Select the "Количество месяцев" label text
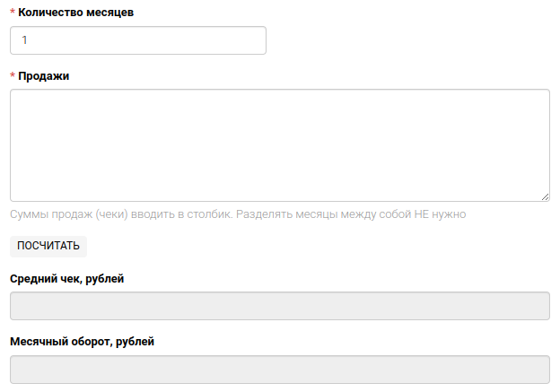 click(76, 13)
